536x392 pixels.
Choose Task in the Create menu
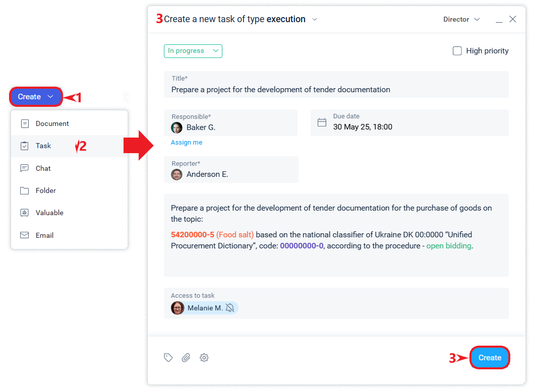tap(43, 146)
